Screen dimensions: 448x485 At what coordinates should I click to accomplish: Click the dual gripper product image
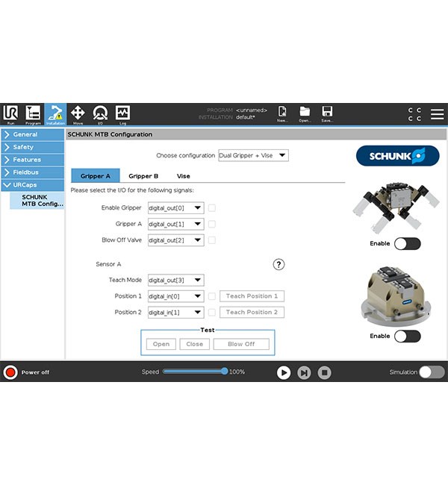396,207
